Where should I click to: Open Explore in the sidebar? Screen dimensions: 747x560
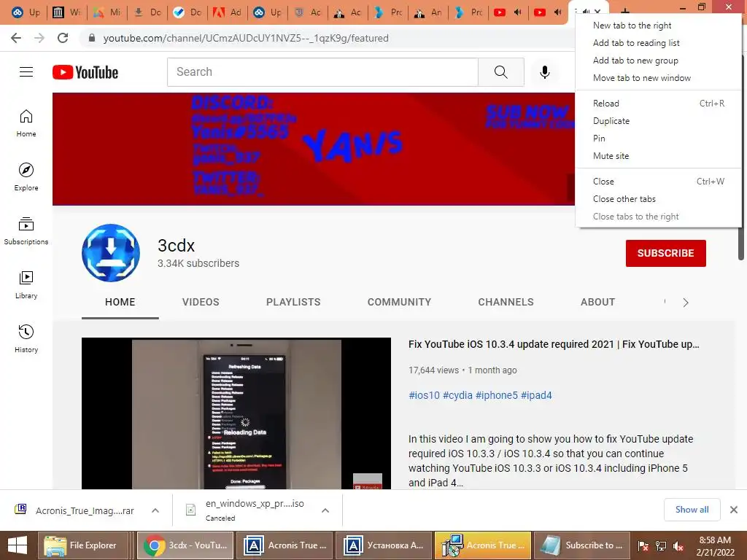point(26,177)
